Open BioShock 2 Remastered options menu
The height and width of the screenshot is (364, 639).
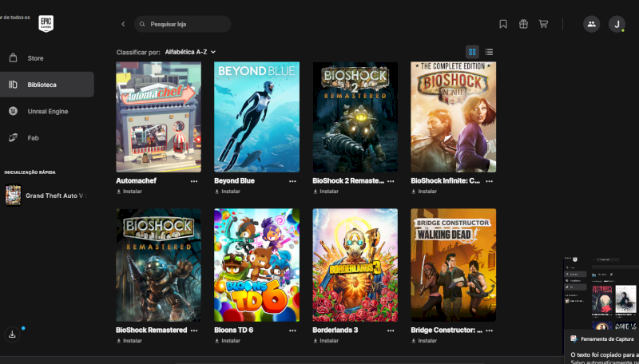point(391,181)
